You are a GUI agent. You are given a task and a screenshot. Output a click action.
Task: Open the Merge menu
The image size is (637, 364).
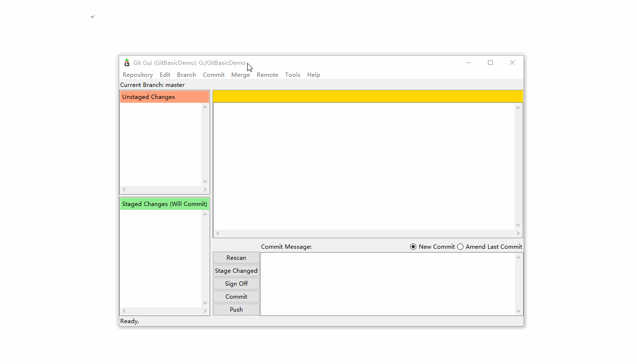click(x=240, y=75)
